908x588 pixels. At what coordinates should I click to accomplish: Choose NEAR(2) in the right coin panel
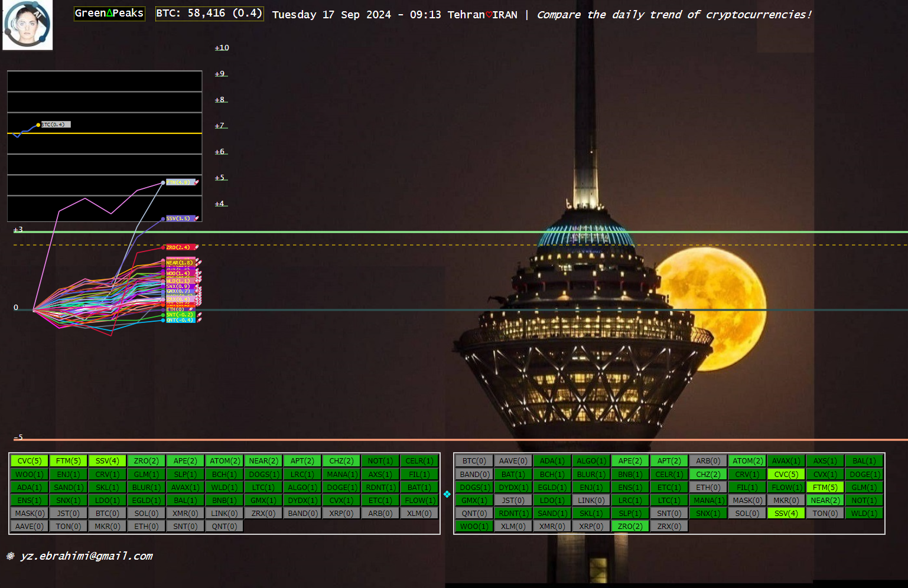pos(825,500)
